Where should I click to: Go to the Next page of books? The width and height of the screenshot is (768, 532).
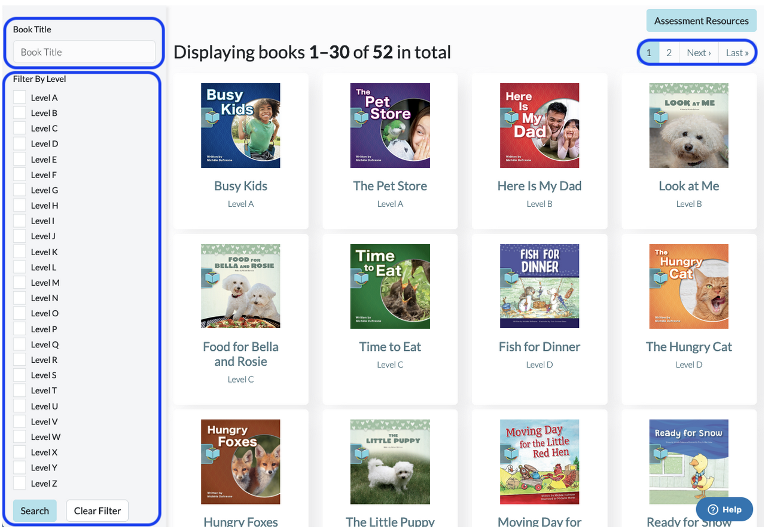pyautogui.click(x=699, y=53)
